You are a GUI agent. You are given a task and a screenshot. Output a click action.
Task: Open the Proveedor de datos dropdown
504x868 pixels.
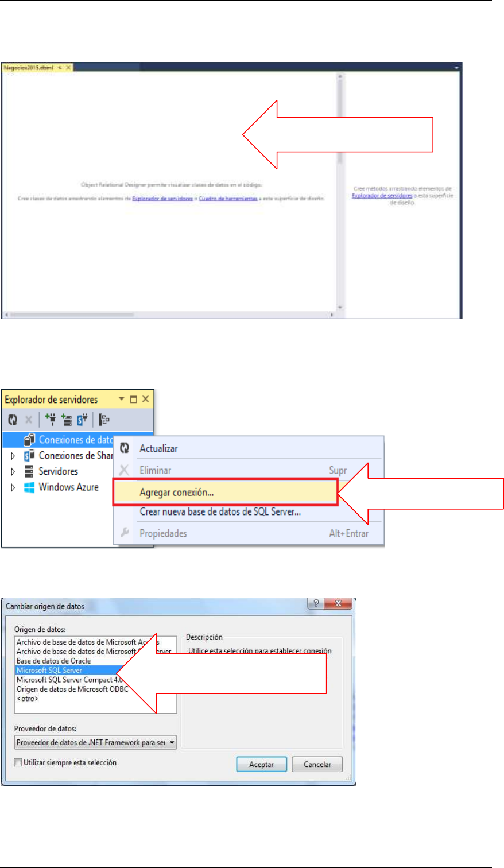tap(96, 742)
